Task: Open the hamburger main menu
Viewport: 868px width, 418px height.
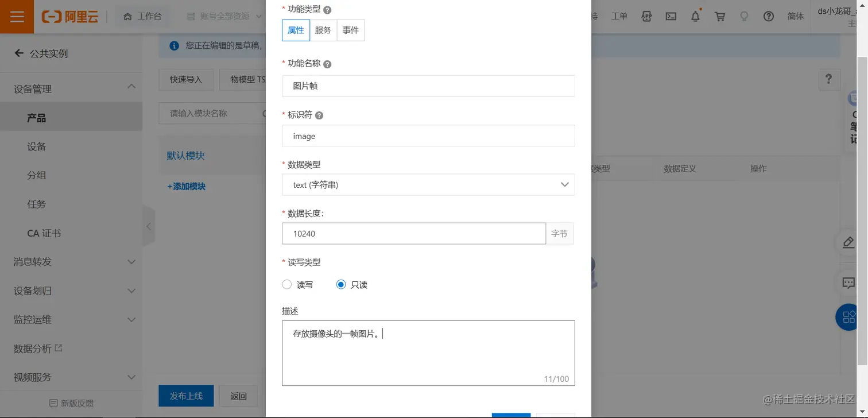Action: (17, 17)
